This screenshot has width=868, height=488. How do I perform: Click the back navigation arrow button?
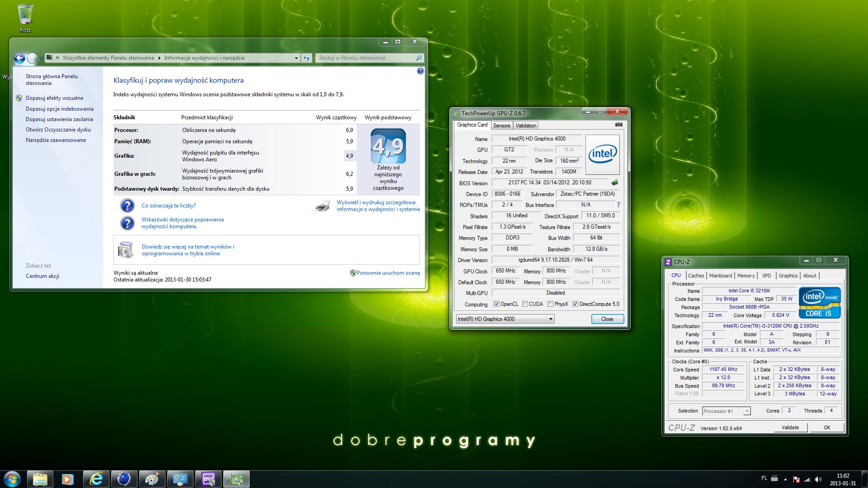[19, 58]
